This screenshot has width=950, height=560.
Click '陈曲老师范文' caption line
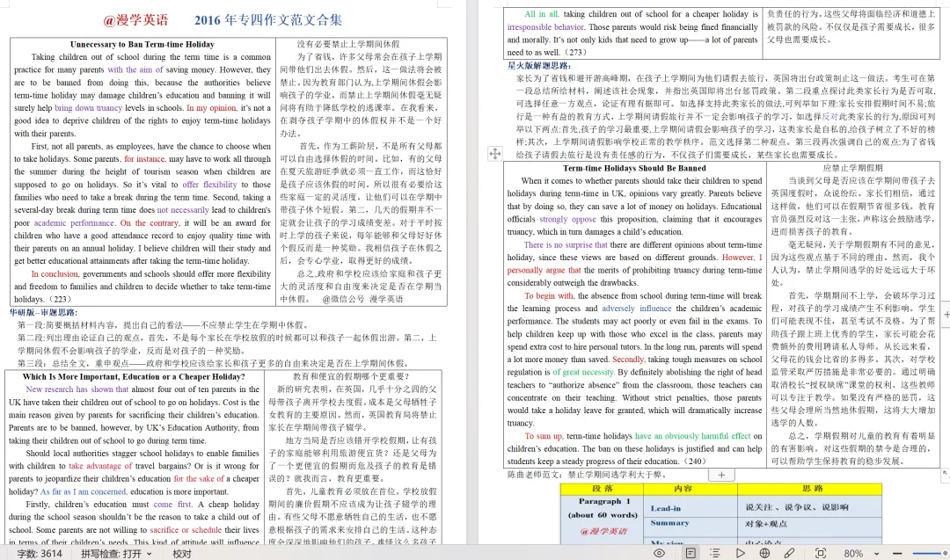(x=588, y=475)
